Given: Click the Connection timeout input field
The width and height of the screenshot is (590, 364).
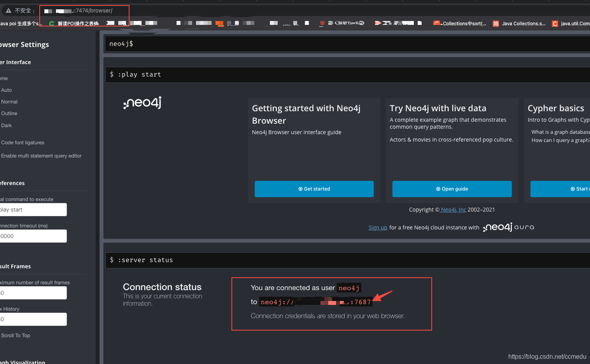Looking at the screenshot, I should 33,236.
